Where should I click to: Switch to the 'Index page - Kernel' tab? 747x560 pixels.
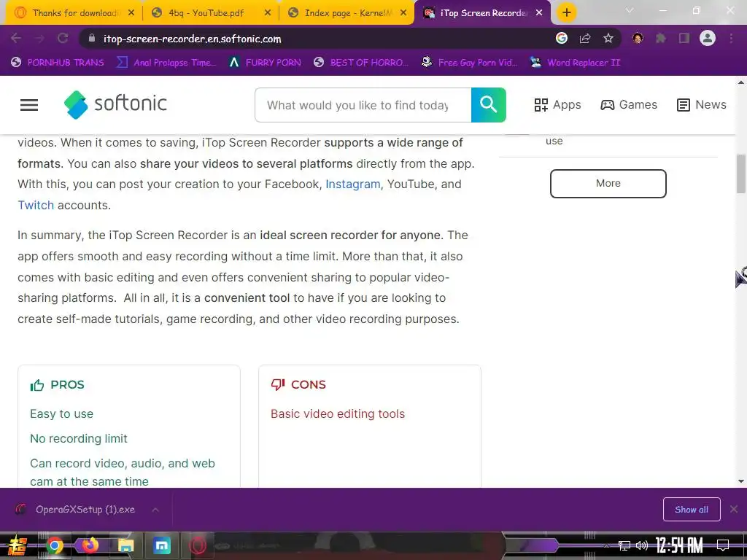[347, 13]
